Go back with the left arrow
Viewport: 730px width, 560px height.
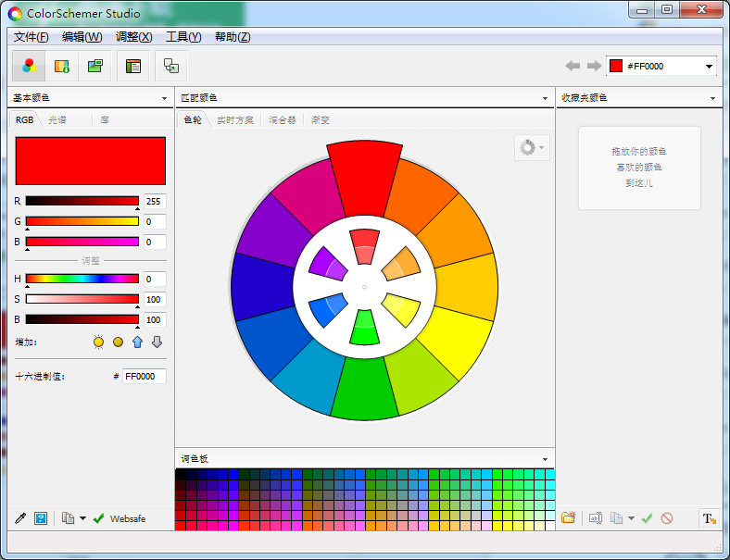tap(573, 66)
